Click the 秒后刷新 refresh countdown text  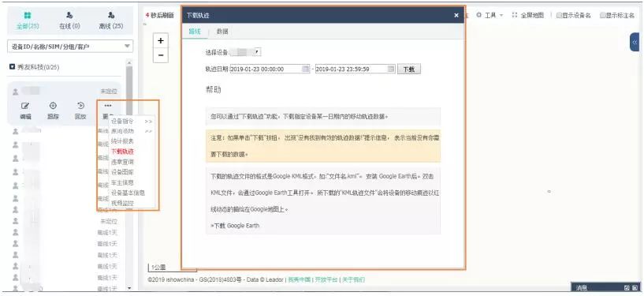(162, 15)
